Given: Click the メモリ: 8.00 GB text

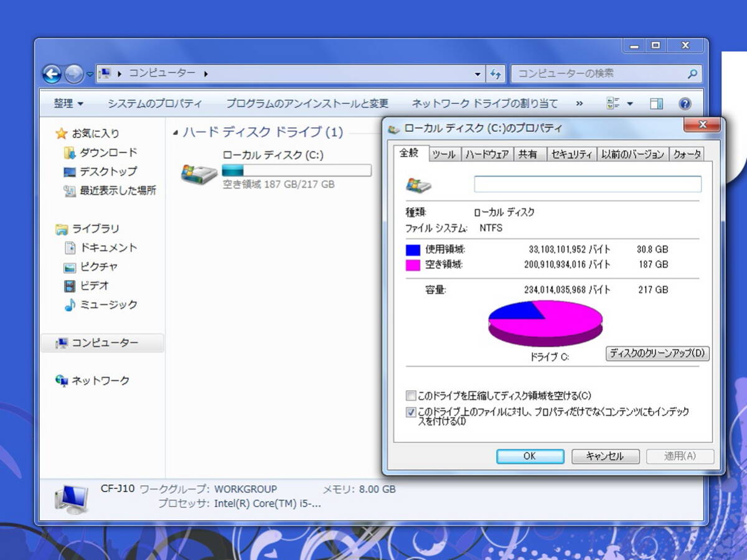Looking at the screenshot, I should tap(359, 489).
